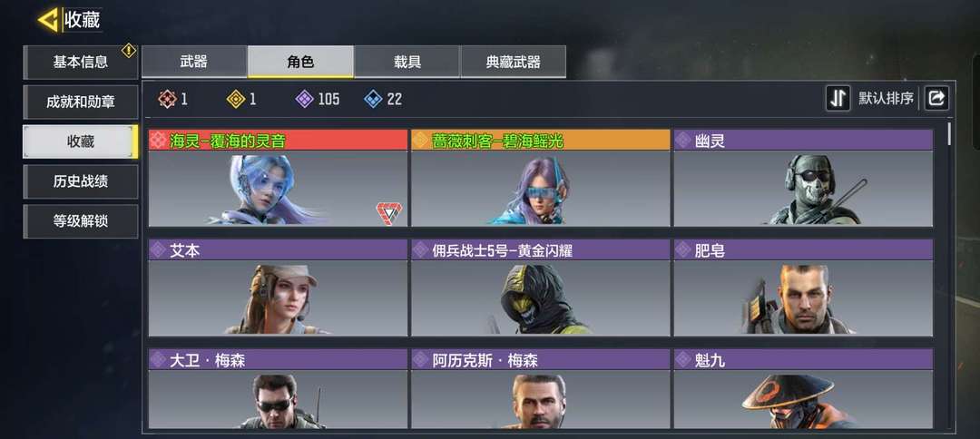Click the share export icon
The image size is (980, 439).
(936, 98)
